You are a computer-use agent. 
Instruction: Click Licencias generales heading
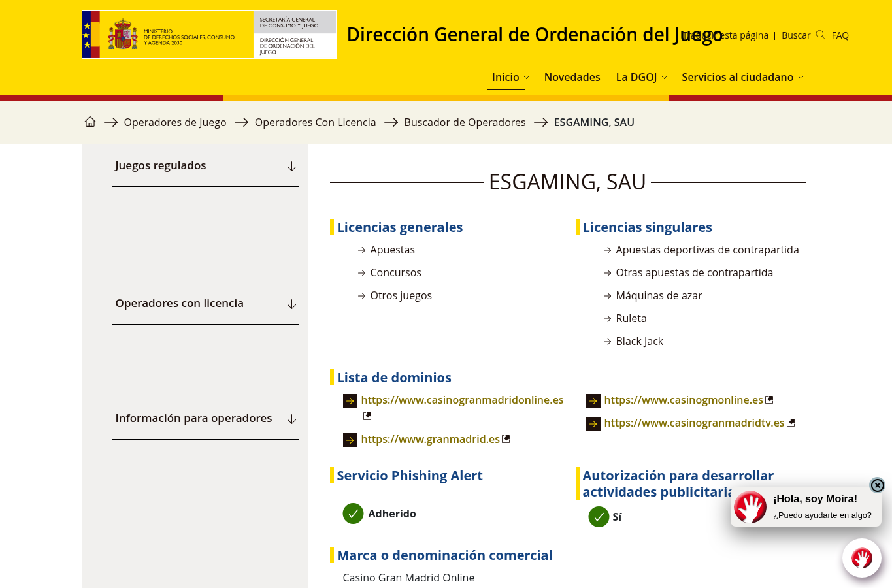point(399,227)
